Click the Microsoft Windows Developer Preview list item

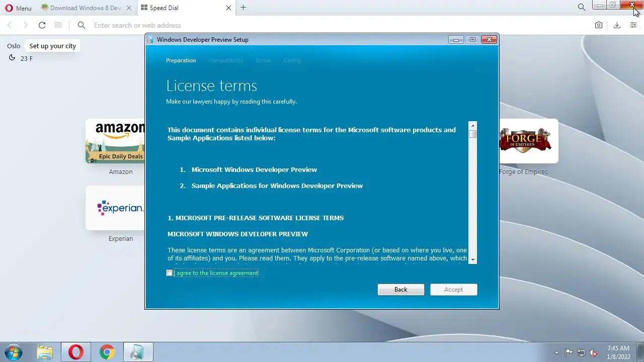pyautogui.click(x=254, y=169)
